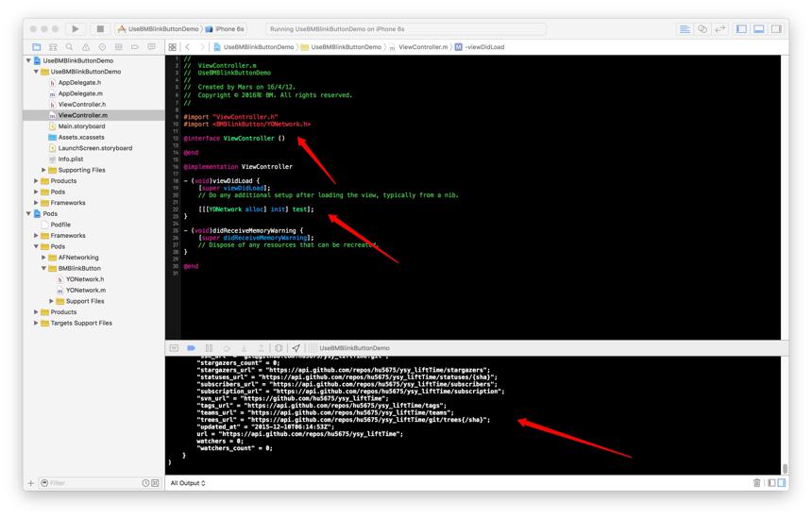Viewport: 812px width, 518px height.
Task: Toggle the Navigator panel visibility
Action: [741, 29]
